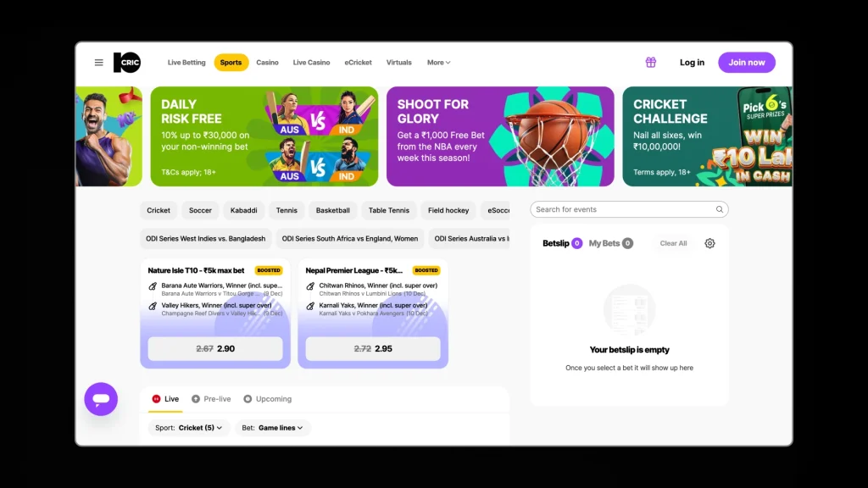This screenshot has width=868, height=488.
Task: Click the Join now button
Action: 746,63
